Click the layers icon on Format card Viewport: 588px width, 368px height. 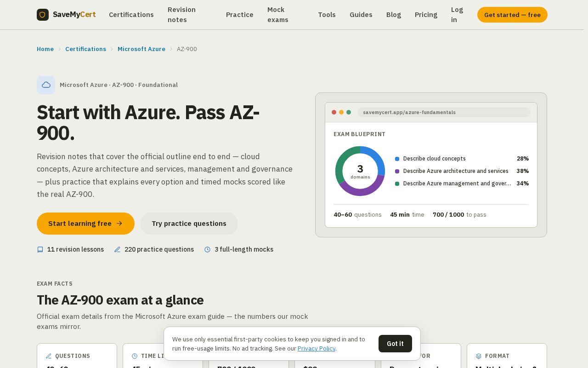click(479, 356)
